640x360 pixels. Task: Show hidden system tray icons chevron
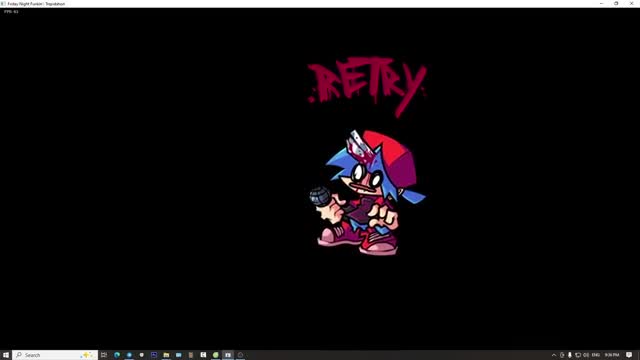coord(554,355)
